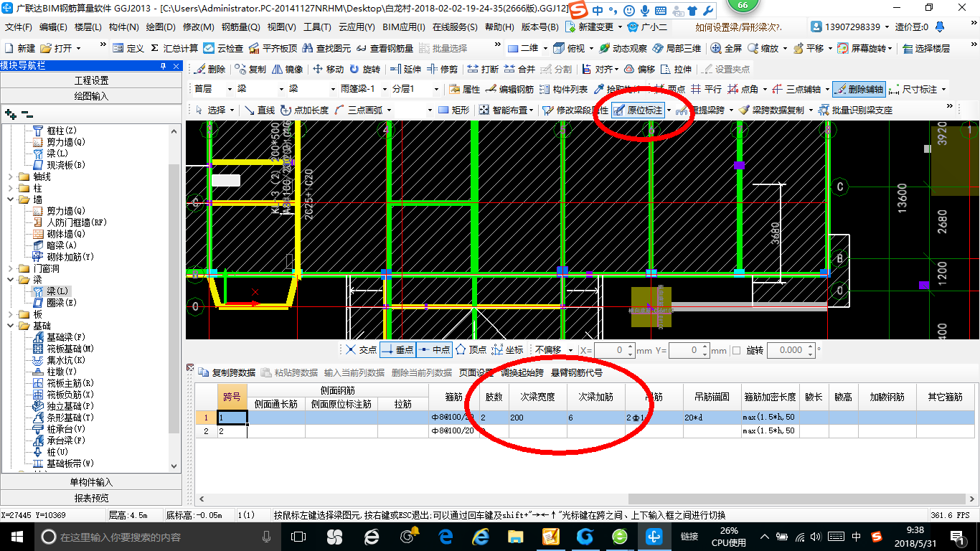Open the 钢筋量(Q) menu
This screenshot has height=551, width=980.
pos(240,27)
